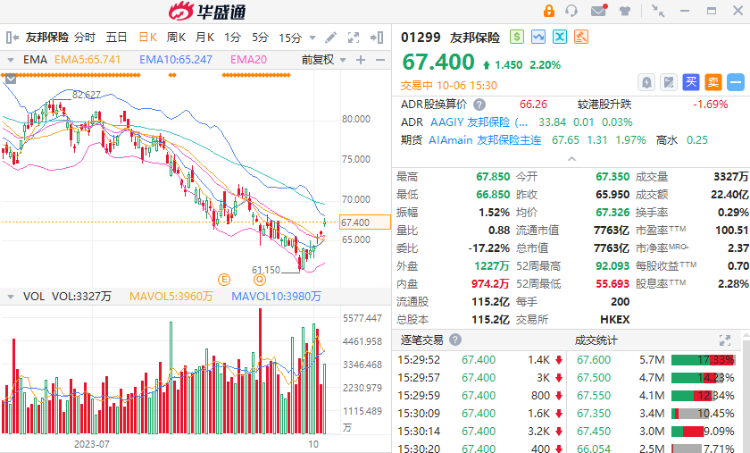The width and height of the screenshot is (750, 453).
Task: Select 1分 chart tab
Action: pyautogui.click(x=232, y=37)
